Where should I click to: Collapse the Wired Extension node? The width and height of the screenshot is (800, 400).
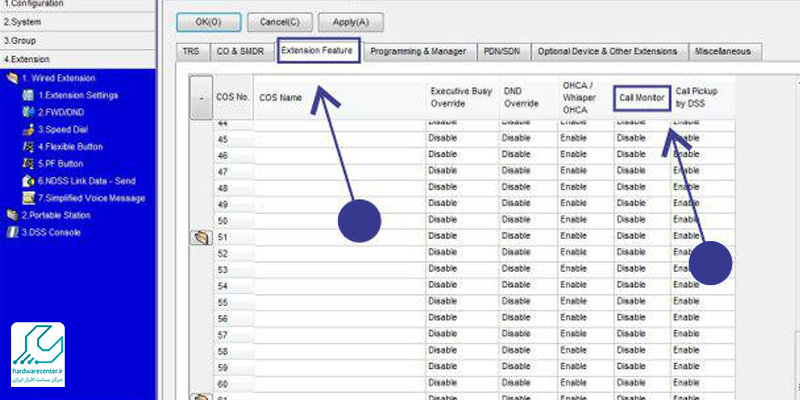(x=12, y=78)
